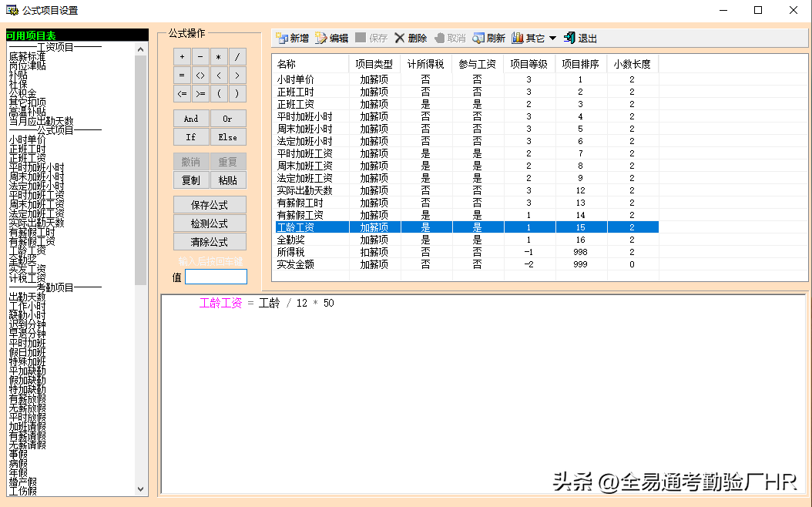Select 出勤天数 under 考勤项目
The height and width of the screenshot is (507, 812).
[27, 297]
